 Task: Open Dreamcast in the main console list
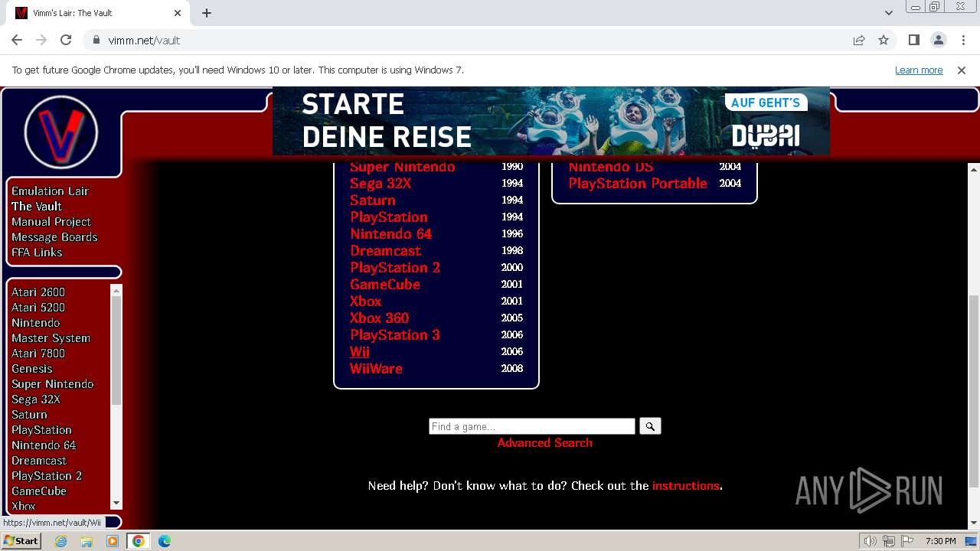click(x=385, y=250)
